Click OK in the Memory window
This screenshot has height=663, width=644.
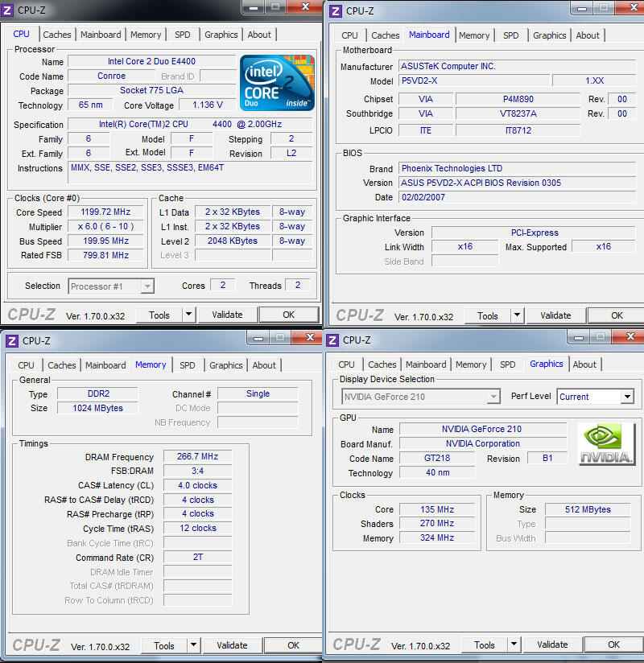click(x=293, y=645)
